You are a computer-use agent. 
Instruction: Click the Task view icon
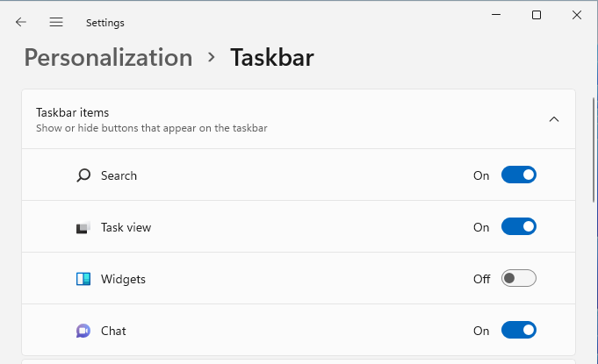pos(83,227)
